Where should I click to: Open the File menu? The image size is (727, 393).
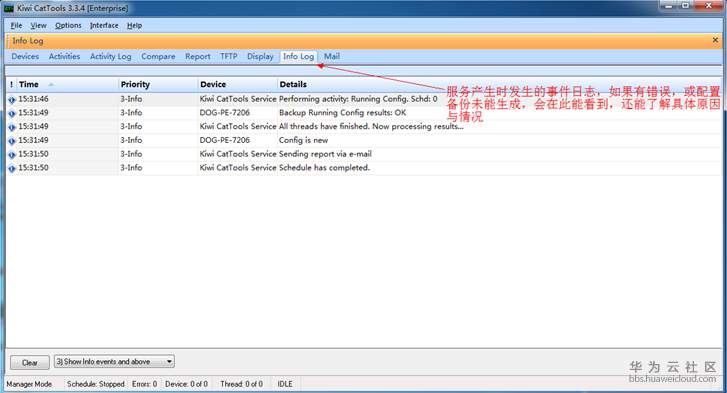(x=16, y=25)
